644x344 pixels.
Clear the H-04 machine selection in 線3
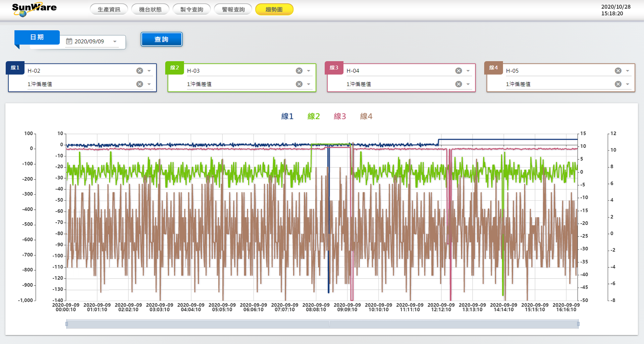pyautogui.click(x=459, y=71)
